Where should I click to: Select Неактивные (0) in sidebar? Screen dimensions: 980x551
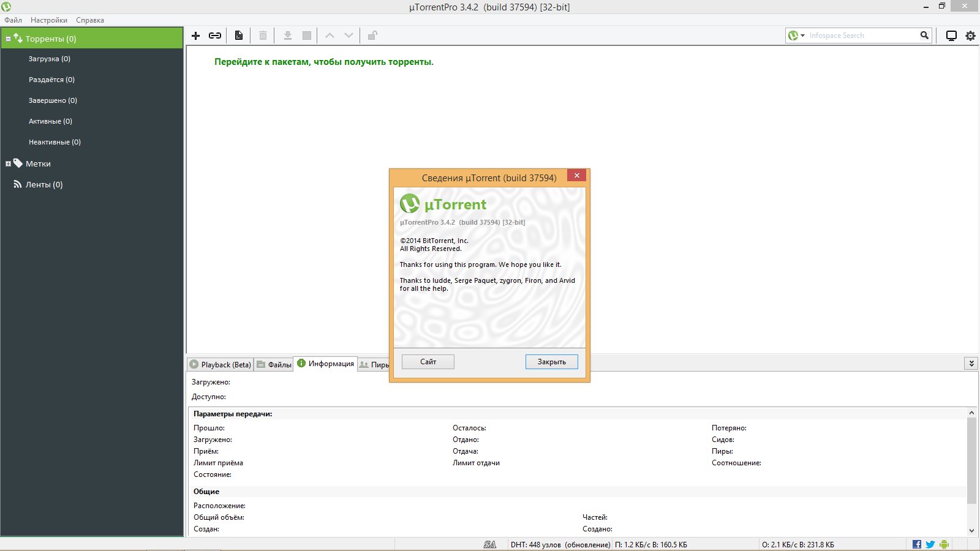click(x=55, y=142)
